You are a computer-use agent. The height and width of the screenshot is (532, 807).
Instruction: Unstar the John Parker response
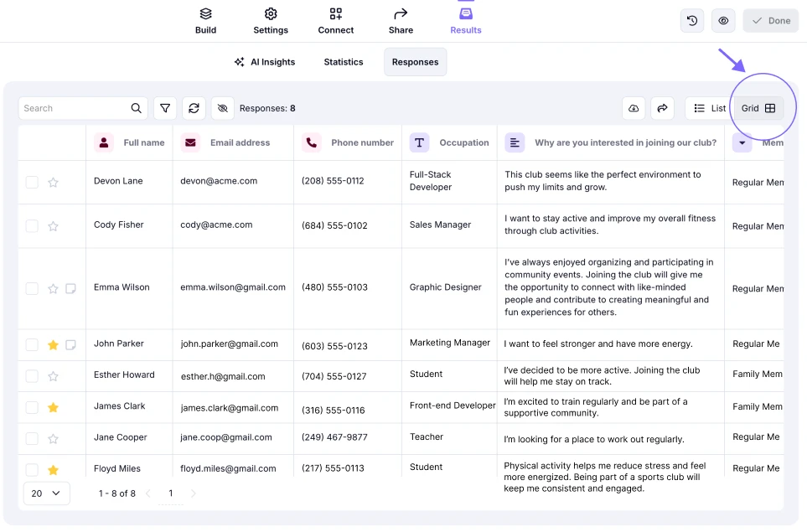(53, 344)
